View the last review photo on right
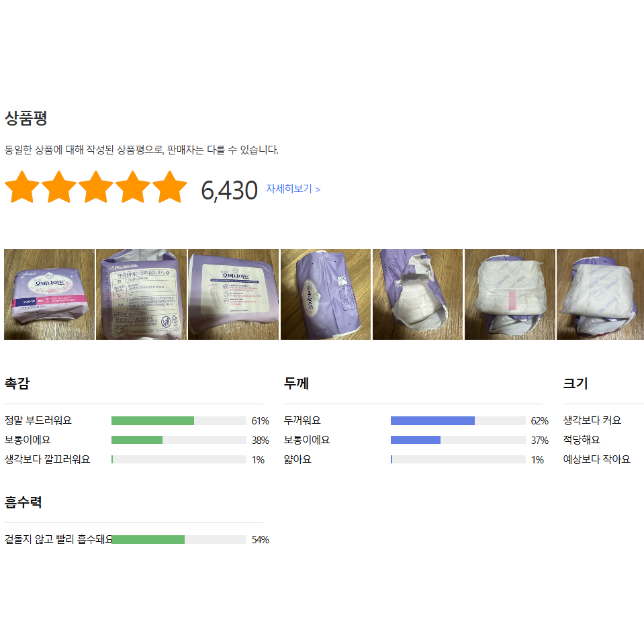Image resolution: width=644 pixels, height=644 pixels. tap(600, 295)
